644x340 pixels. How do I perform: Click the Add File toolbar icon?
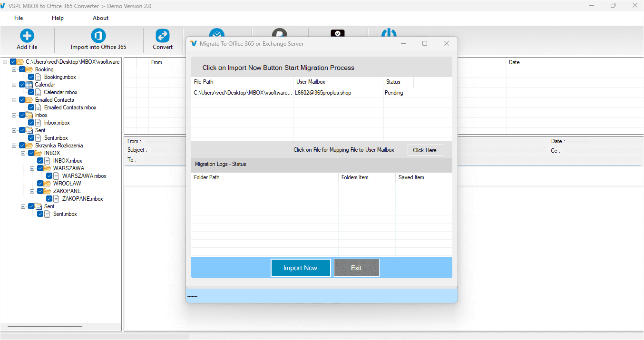27,36
